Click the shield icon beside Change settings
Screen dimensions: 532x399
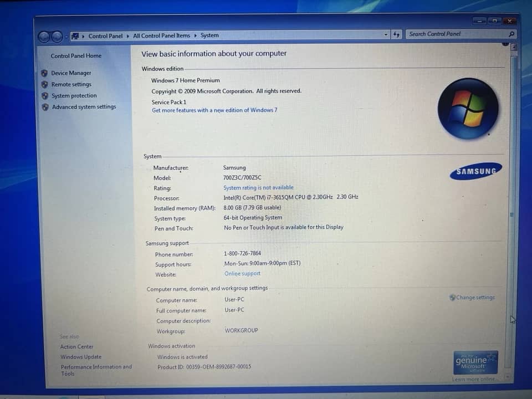point(452,298)
